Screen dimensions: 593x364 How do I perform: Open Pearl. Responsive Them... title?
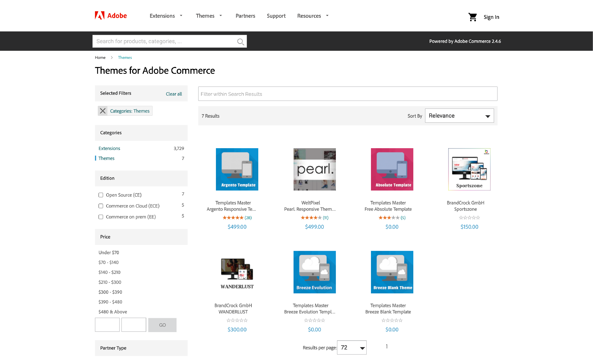pyautogui.click(x=310, y=209)
